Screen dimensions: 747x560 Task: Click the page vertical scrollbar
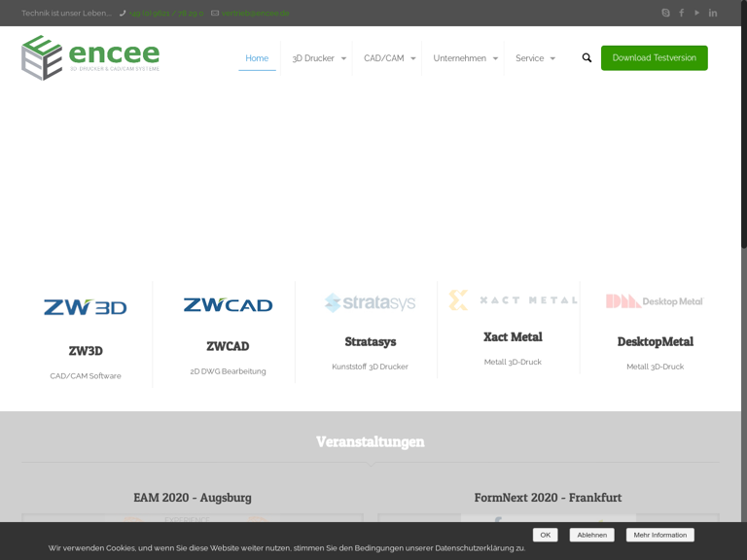(x=744, y=123)
